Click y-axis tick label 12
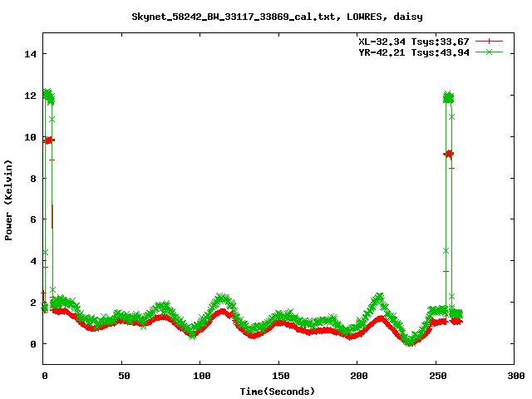 [x=30, y=96]
